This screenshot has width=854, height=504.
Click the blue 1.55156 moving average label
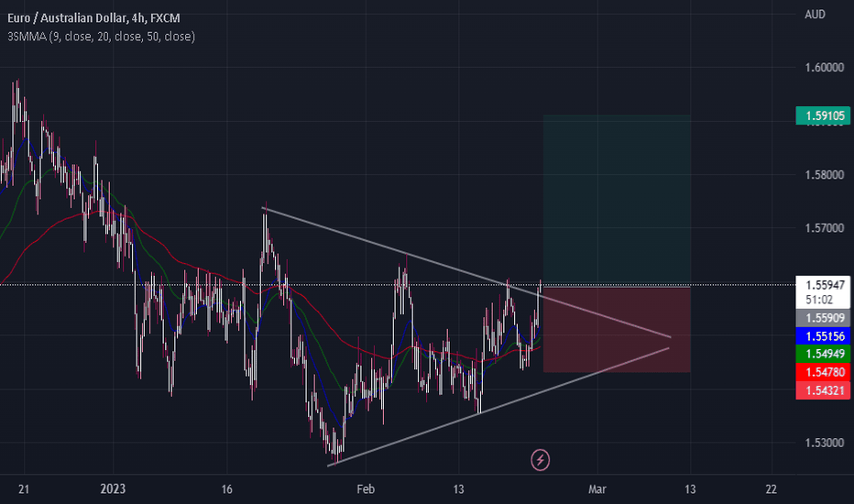(x=823, y=335)
